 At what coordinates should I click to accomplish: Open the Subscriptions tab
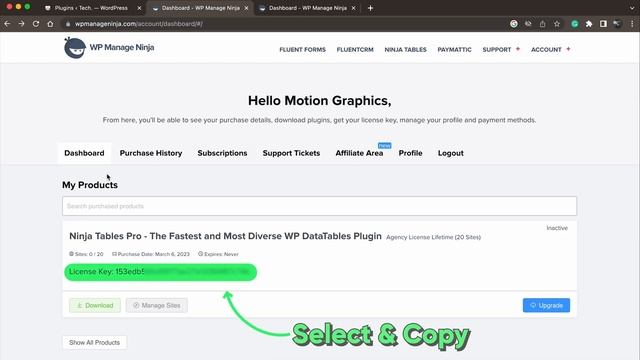click(x=222, y=153)
